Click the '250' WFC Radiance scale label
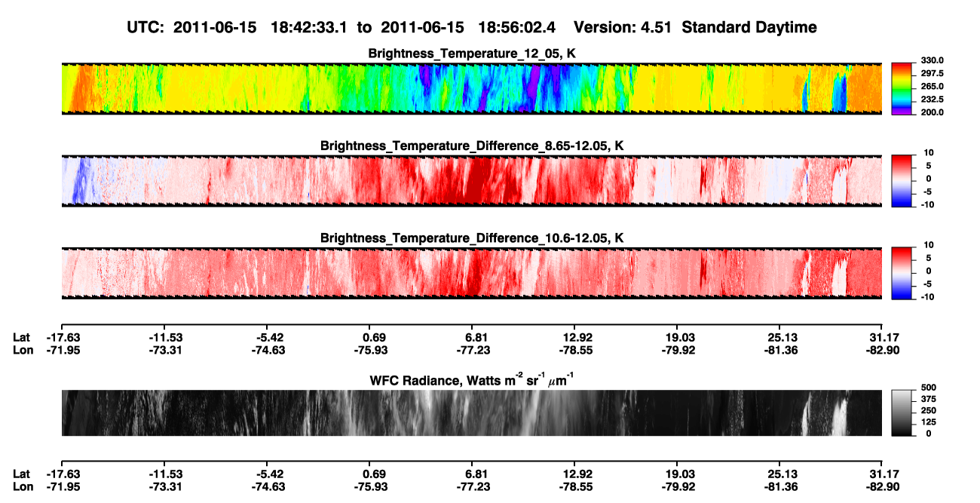 [x=930, y=410]
